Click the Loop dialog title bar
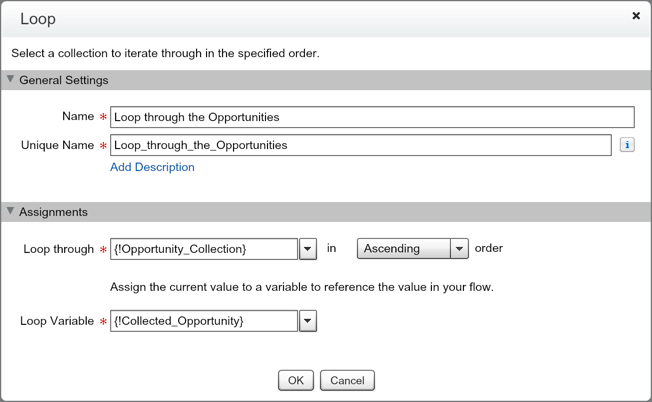This screenshot has width=652, height=402. [300, 18]
